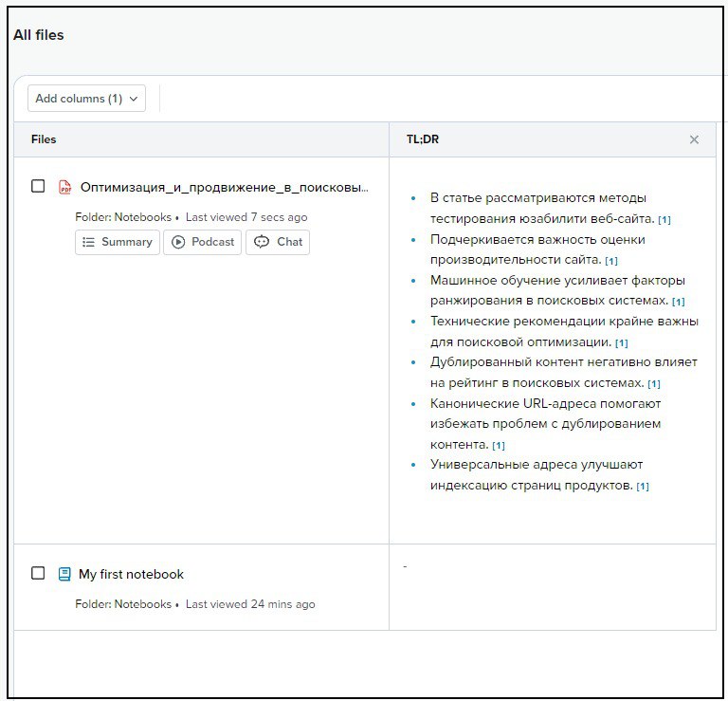Click citation [1] after индексацию страниц продуктов
Viewport: 728px width, 701px height.
pos(643,487)
